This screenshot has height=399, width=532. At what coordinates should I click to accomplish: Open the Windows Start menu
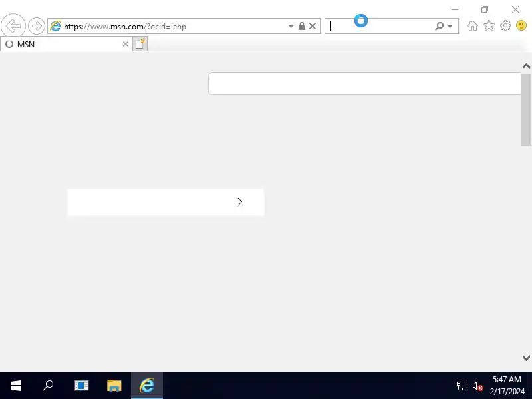tap(16, 386)
